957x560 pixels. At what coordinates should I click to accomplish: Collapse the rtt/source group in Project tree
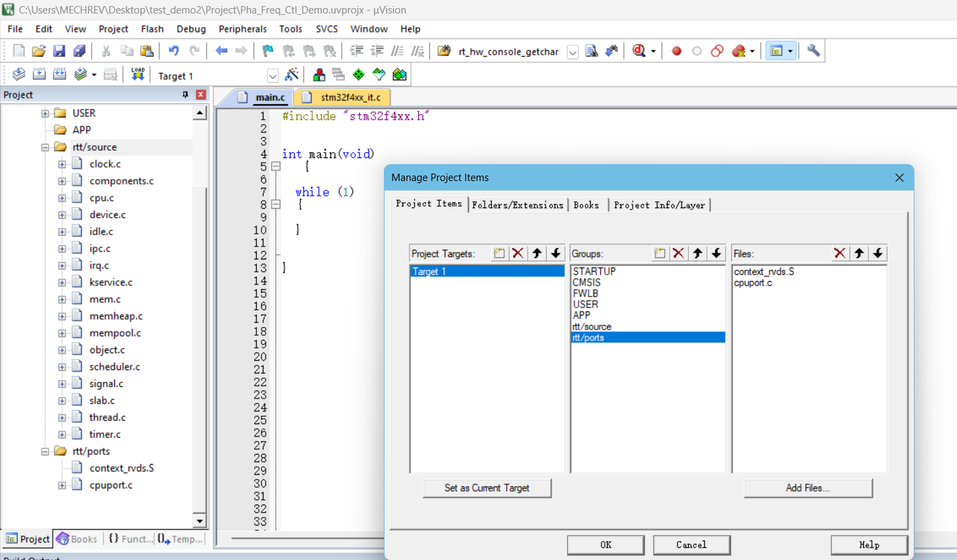point(44,147)
